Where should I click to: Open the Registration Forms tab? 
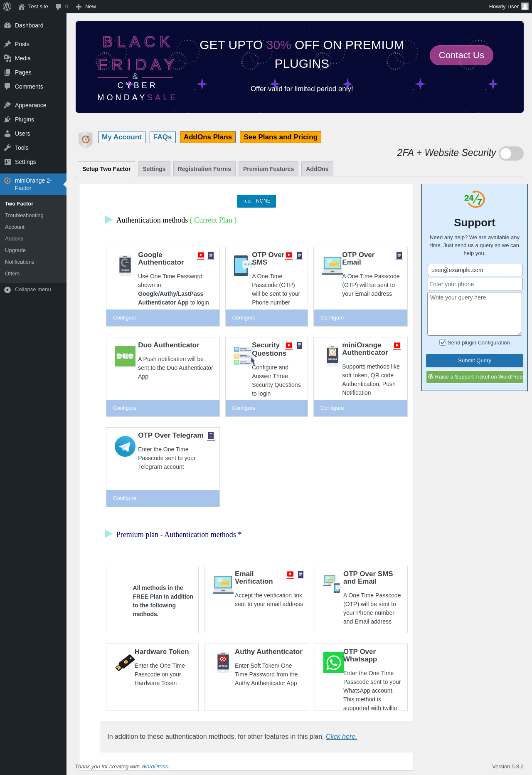click(204, 169)
